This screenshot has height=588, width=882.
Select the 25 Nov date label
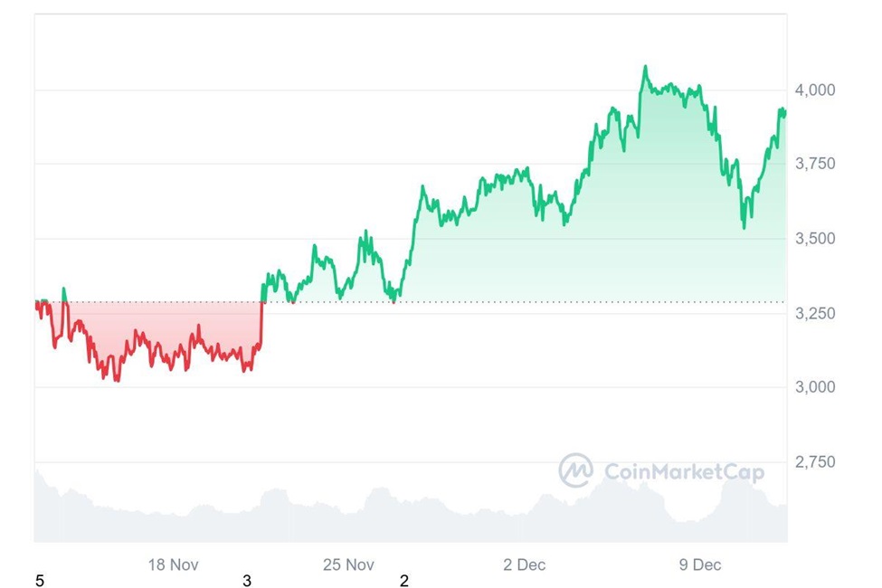point(348,564)
